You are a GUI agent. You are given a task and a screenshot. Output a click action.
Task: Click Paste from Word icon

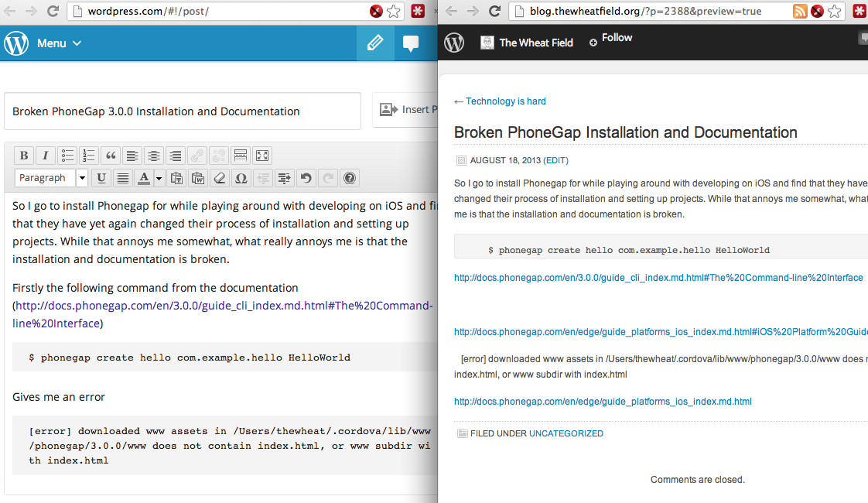[197, 178]
